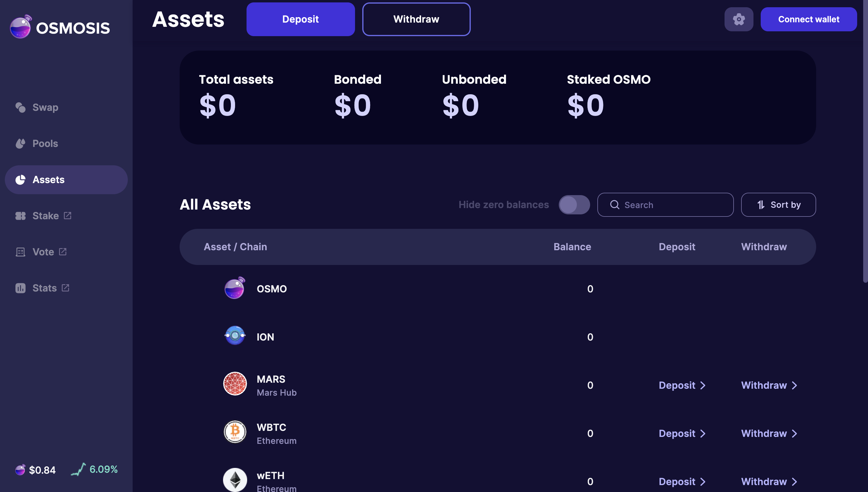Switch to the Withdraw tab
Viewport: 868px width, 492px height.
click(416, 19)
